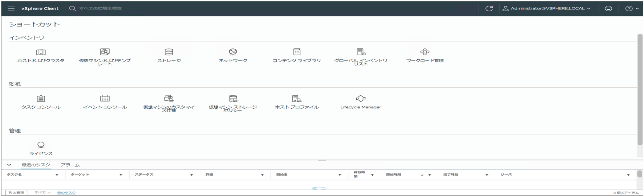
Task: Open ホスト プロファイル shortcut
Action: coord(297,103)
